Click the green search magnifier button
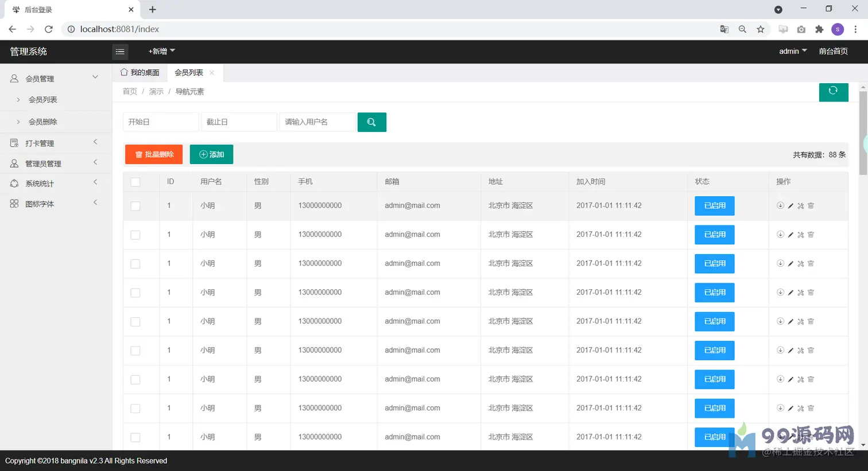The height and width of the screenshot is (471, 868). [371, 122]
